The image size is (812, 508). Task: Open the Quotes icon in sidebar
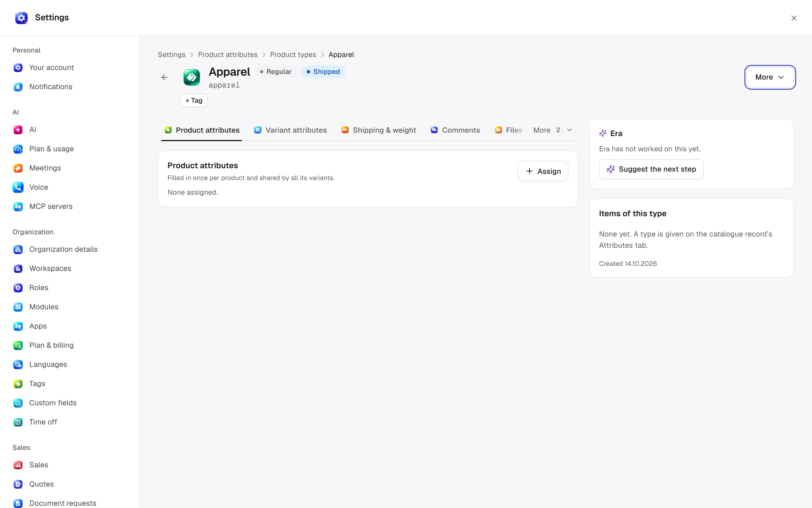pos(18,484)
